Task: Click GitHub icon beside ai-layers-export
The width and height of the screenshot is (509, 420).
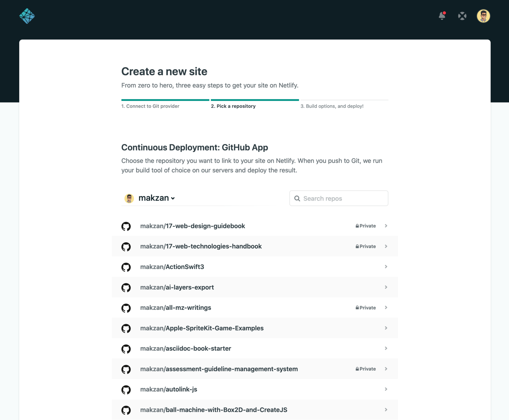Action: pyautogui.click(x=126, y=287)
